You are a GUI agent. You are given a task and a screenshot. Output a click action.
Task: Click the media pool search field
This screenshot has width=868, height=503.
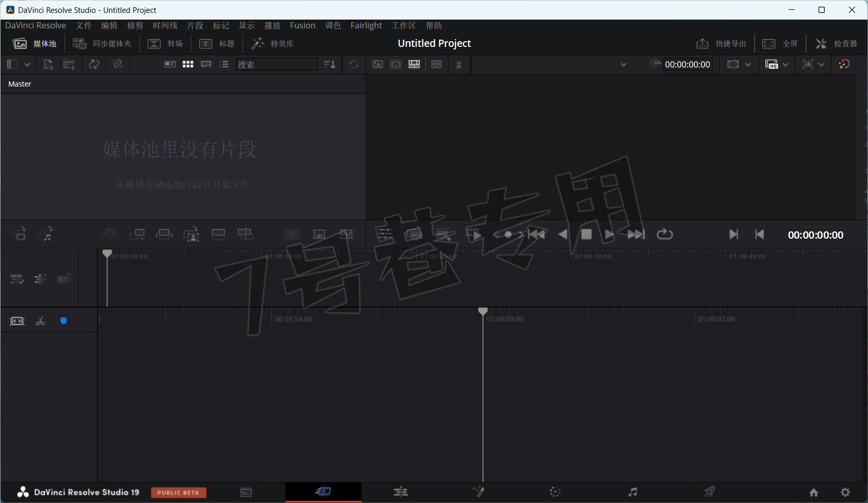277,64
